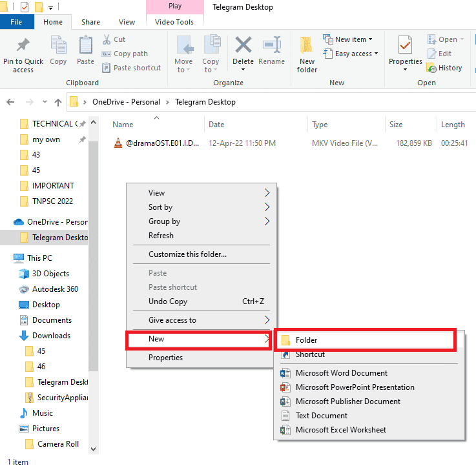Create new Text Document
The image size is (476, 468).
coord(369,416)
